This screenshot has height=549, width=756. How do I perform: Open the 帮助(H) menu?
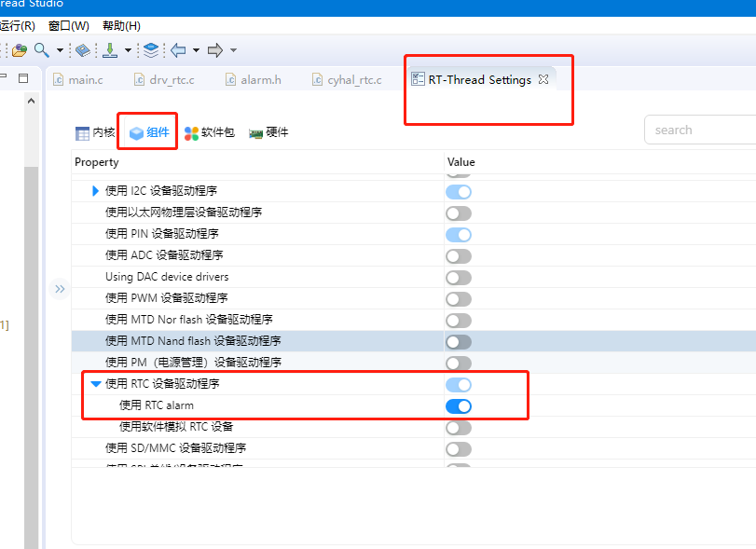121,25
